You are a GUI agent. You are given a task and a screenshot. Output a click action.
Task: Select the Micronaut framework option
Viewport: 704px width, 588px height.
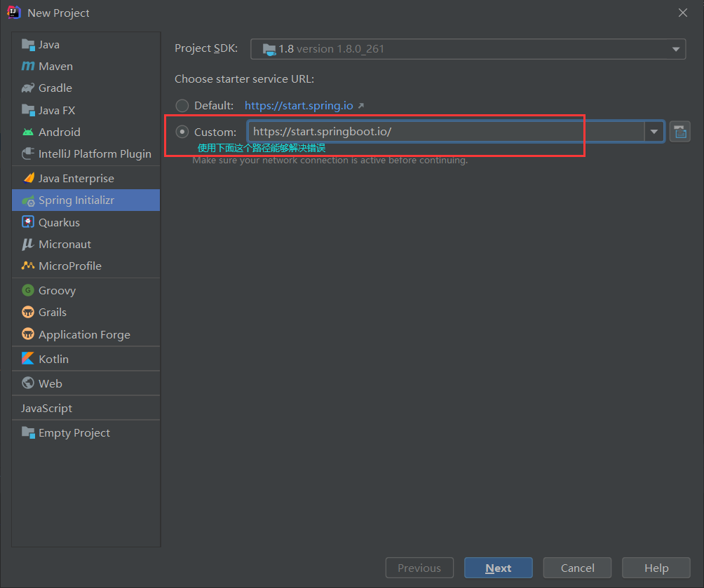62,244
